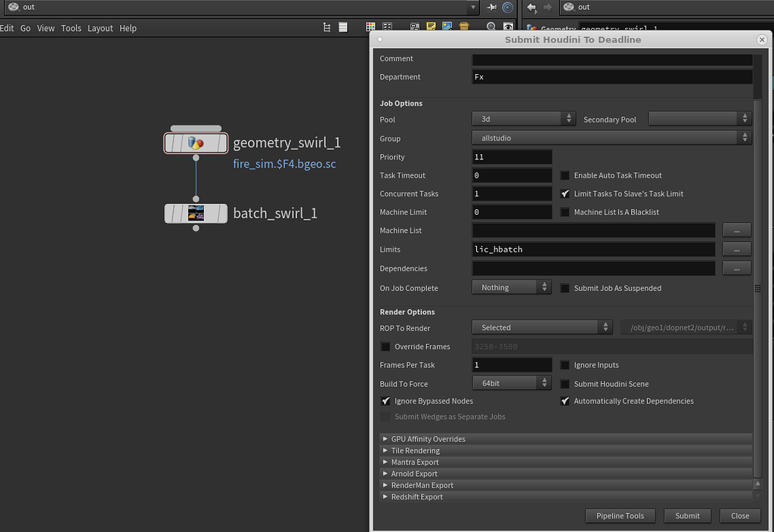Click the tree view icon in network toolbar
Viewport: 774px width, 532px height.
pos(327,27)
